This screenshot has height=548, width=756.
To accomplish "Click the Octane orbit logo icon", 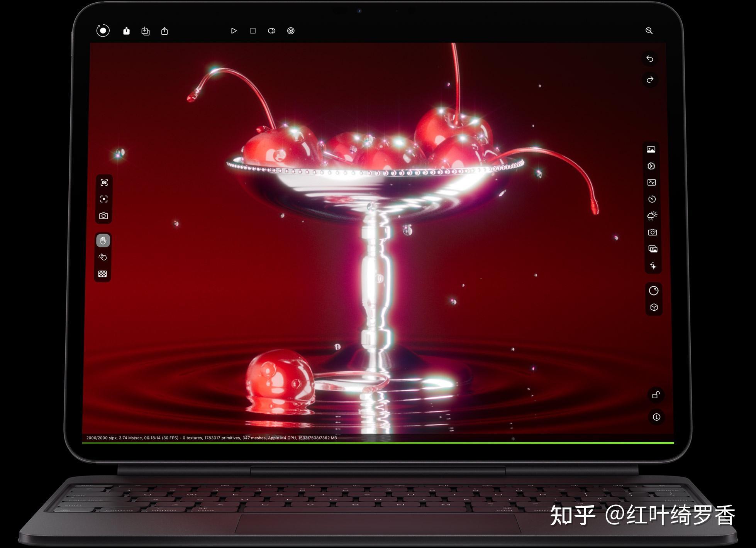I will pyautogui.click(x=103, y=30).
